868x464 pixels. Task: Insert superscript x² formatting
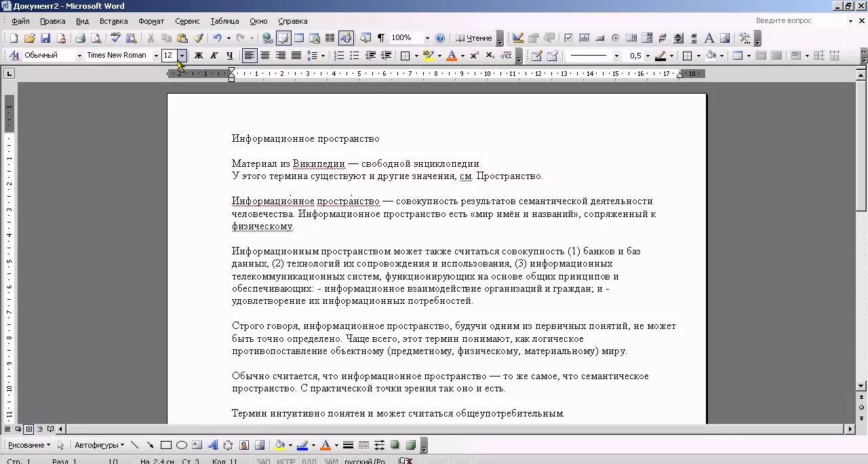(x=475, y=56)
